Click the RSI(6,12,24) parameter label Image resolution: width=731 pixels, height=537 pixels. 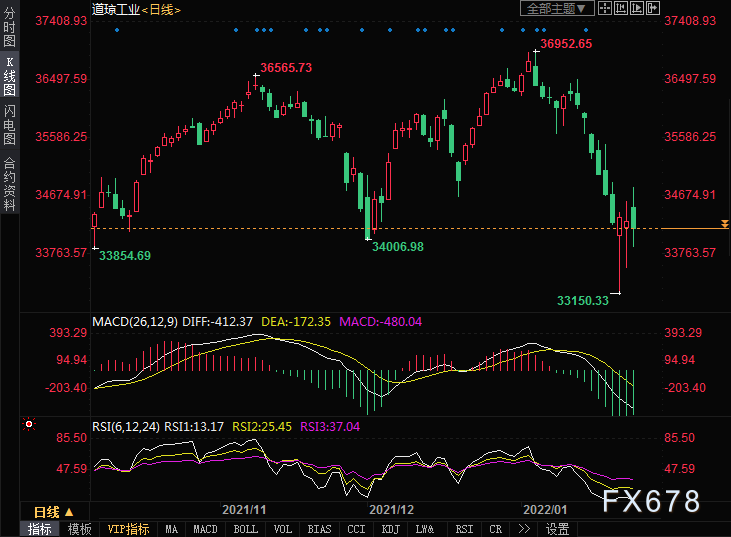(x=126, y=427)
